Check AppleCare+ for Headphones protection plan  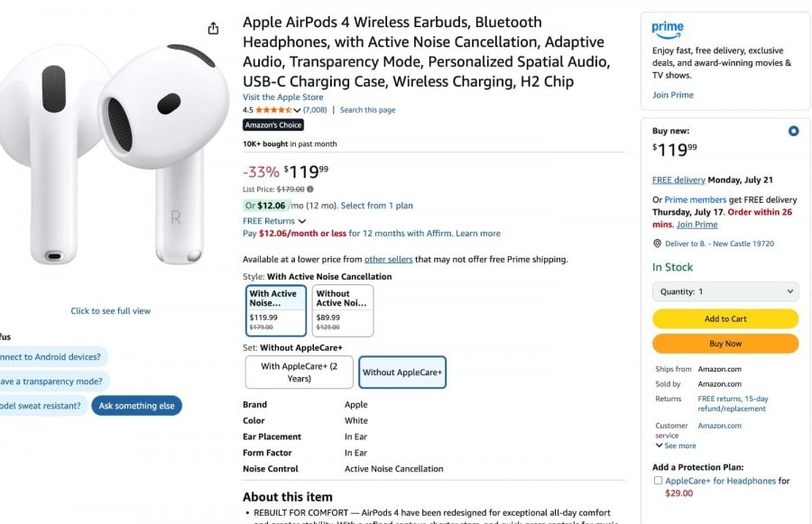[x=659, y=481]
